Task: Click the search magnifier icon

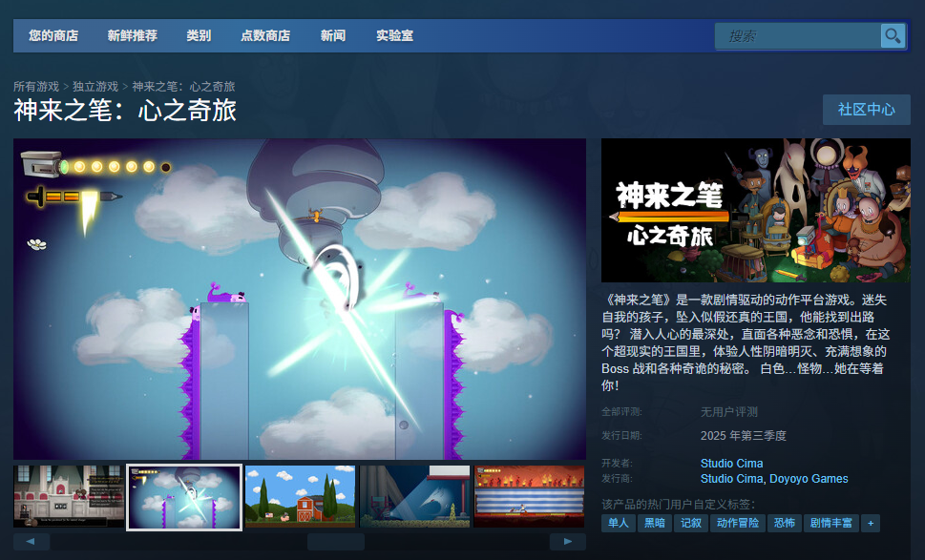Action: point(893,36)
